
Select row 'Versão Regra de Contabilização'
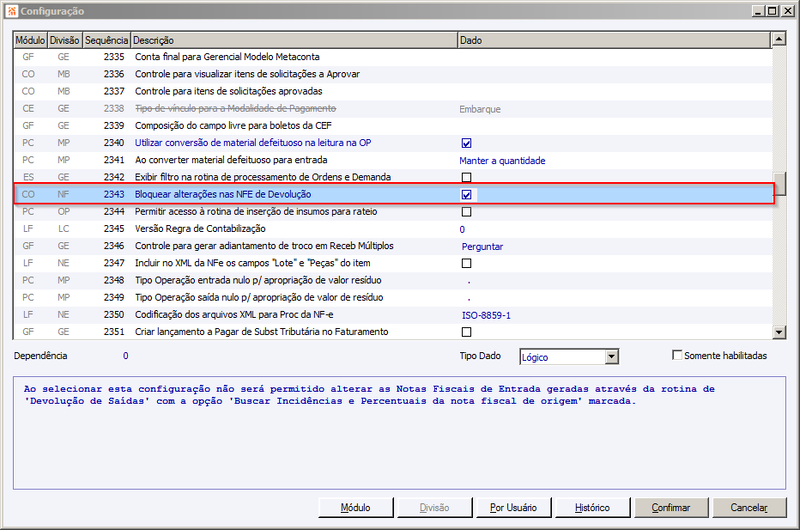point(392,229)
